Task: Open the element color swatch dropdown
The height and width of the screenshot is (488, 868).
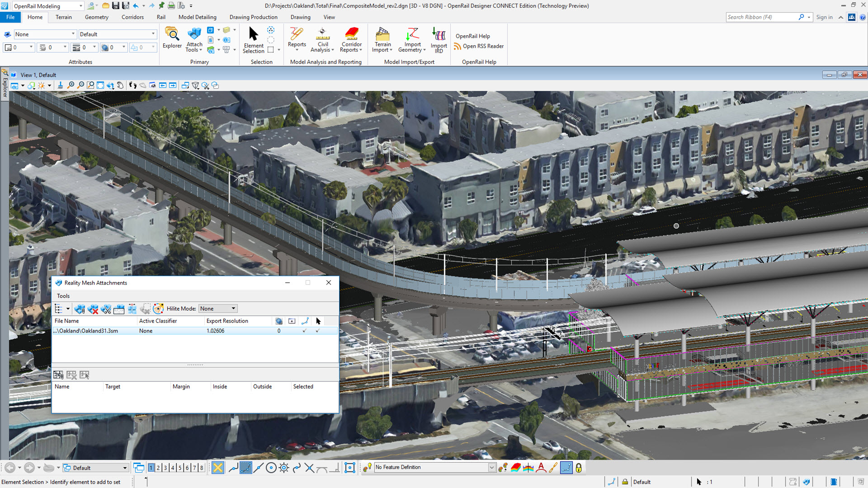Action: click(31, 47)
